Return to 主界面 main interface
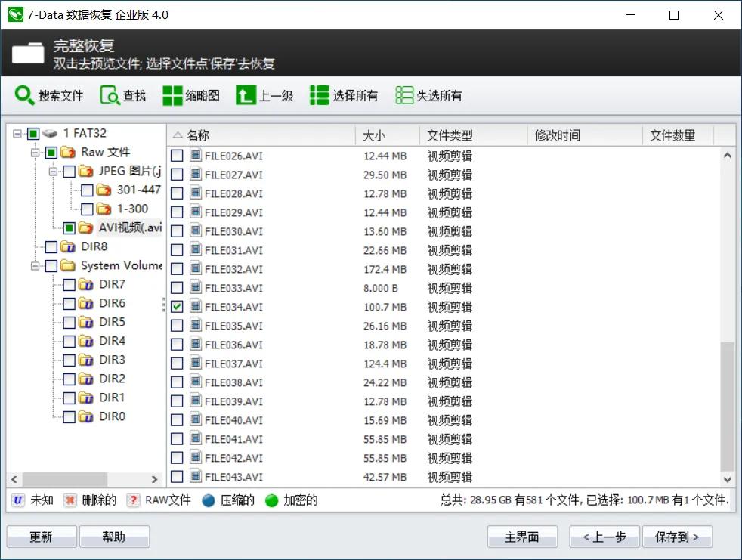The image size is (742, 560). point(522,537)
